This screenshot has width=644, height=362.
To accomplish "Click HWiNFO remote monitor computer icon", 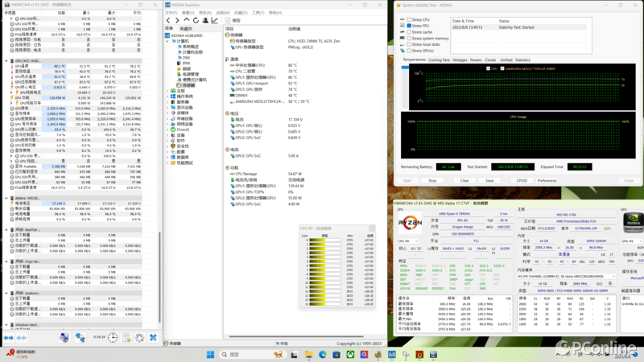I will tap(64, 337).
